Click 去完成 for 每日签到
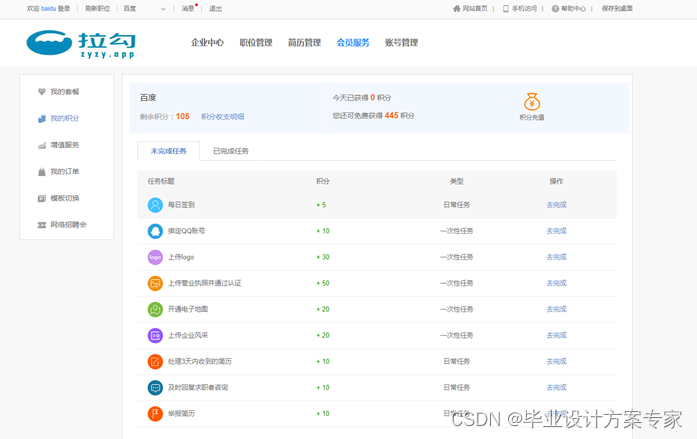 557,205
